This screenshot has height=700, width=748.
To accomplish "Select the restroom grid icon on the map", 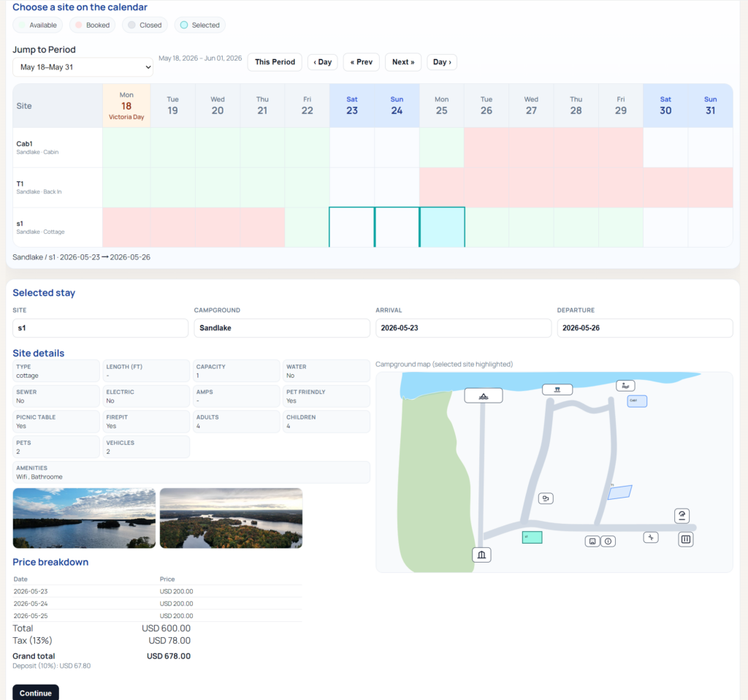I will click(x=685, y=539).
